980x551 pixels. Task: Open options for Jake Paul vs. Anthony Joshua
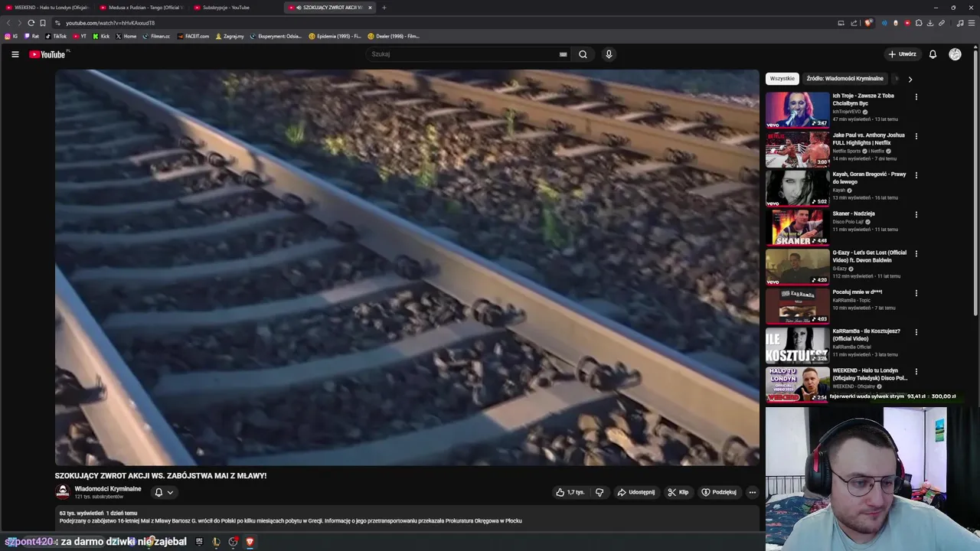[916, 136]
